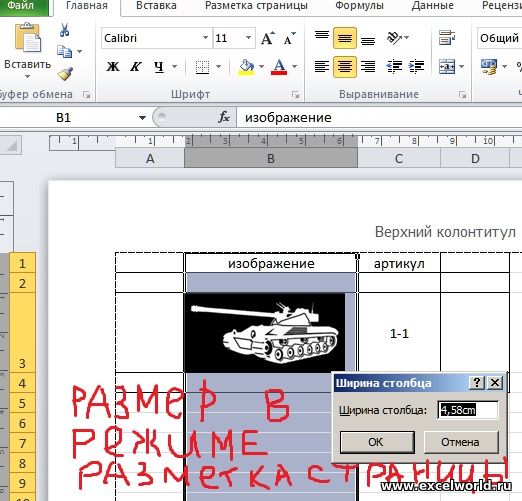Click the insert function fx icon

click(x=224, y=117)
